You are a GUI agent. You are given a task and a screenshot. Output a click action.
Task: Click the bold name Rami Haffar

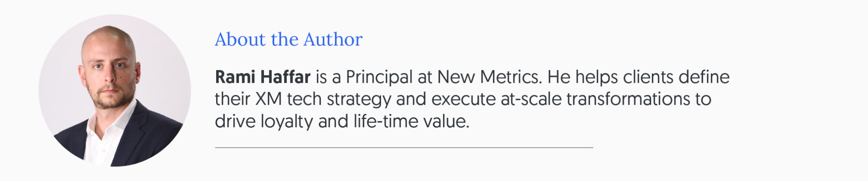click(263, 77)
